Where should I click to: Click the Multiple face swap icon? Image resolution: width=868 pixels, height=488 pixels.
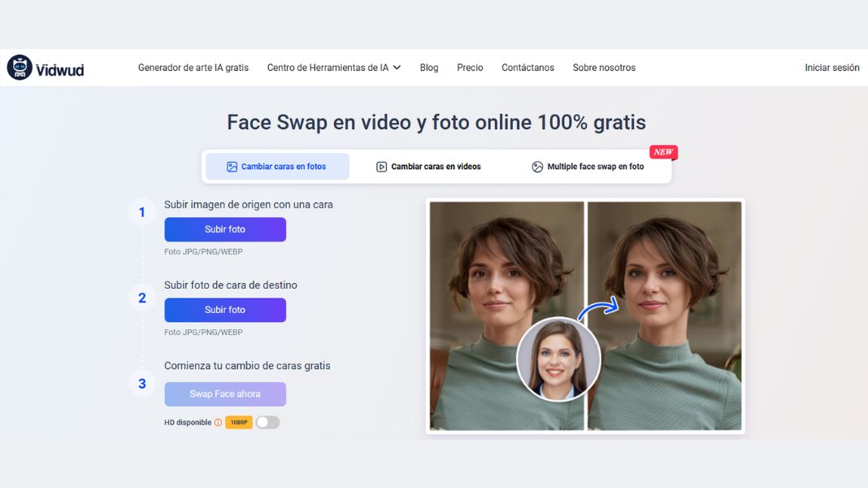[537, 167]
